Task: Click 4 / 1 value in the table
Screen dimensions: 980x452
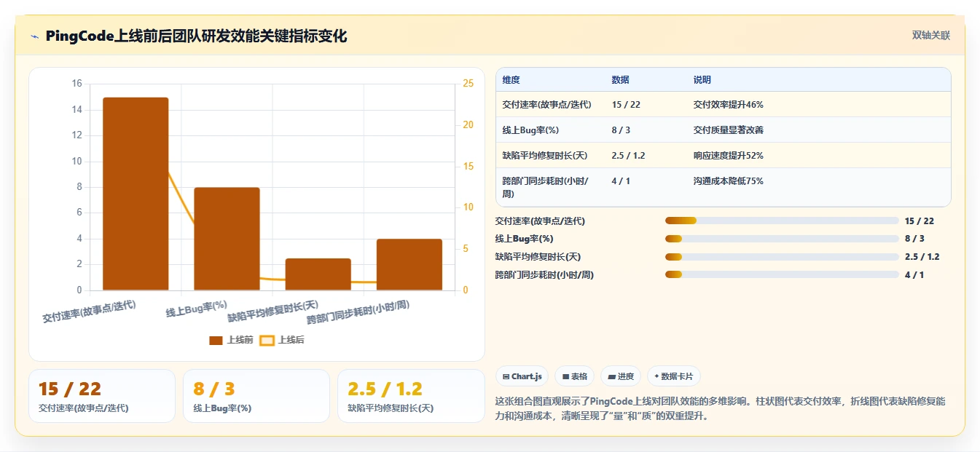Action: (621, 181)
